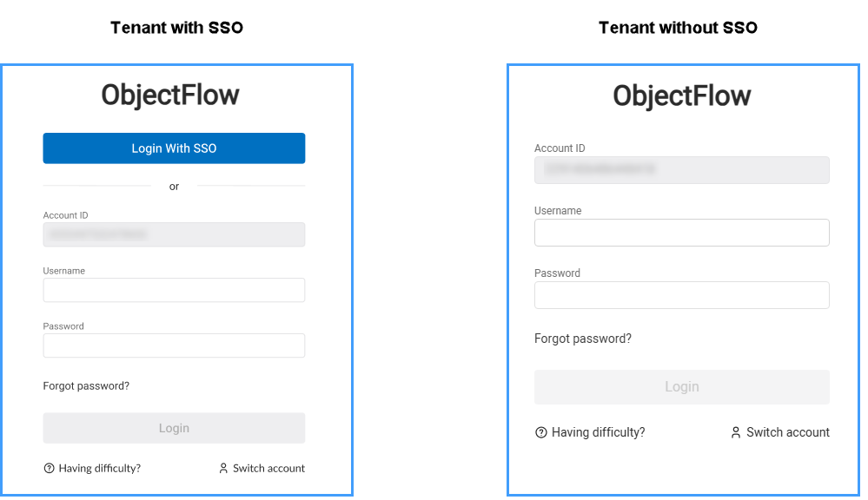Click the person icon in SSO panel
Image resolution: width=868 pixels, height=500 pixels.
[x=224, y=469]
